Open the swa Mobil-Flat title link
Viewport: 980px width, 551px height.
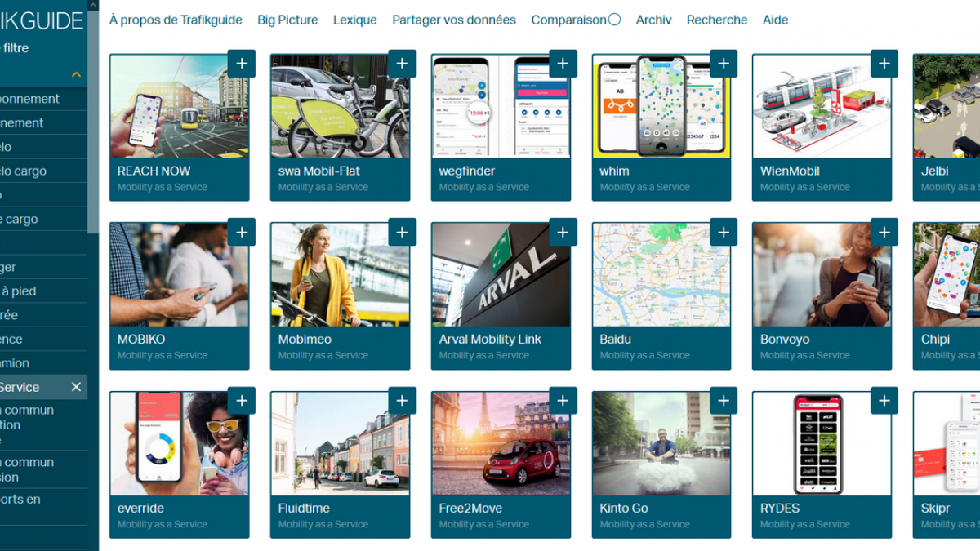coord(319,171)
